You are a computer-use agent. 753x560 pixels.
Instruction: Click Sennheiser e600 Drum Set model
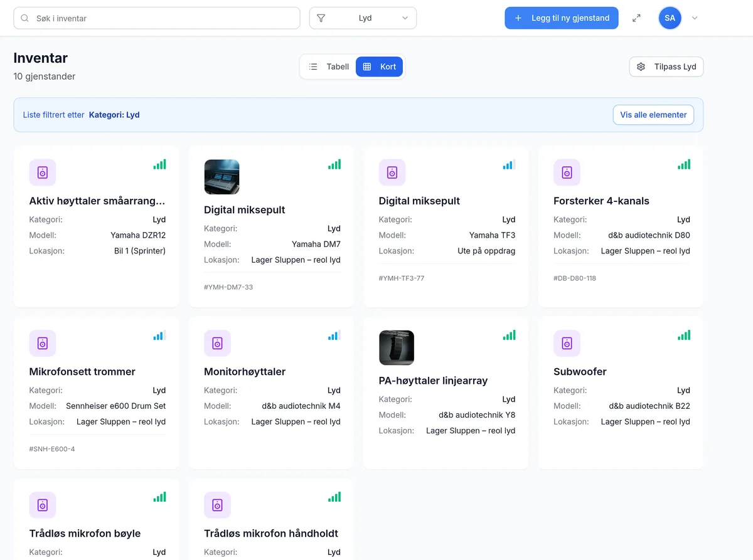116,406
